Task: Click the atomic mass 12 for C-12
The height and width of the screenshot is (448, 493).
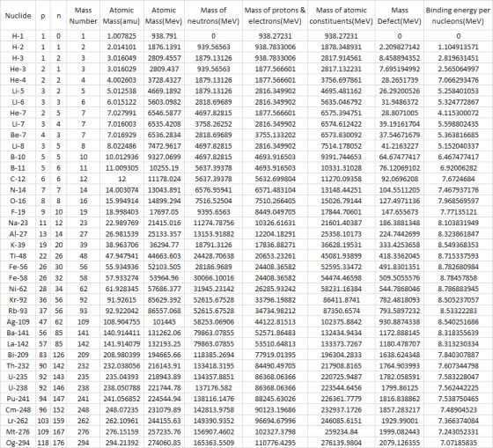Action: click(x=121, y=179)
